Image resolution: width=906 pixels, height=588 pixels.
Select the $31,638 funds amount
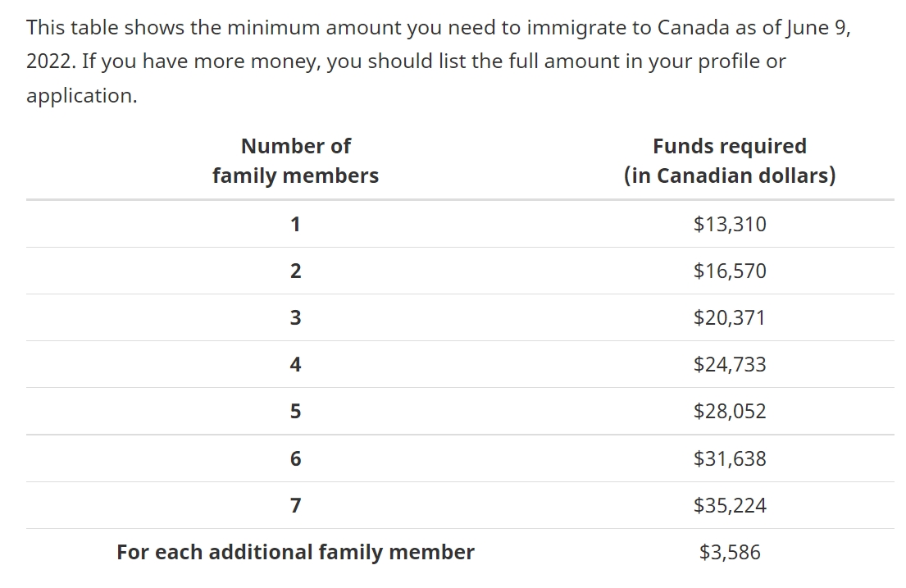click(730, 458)
